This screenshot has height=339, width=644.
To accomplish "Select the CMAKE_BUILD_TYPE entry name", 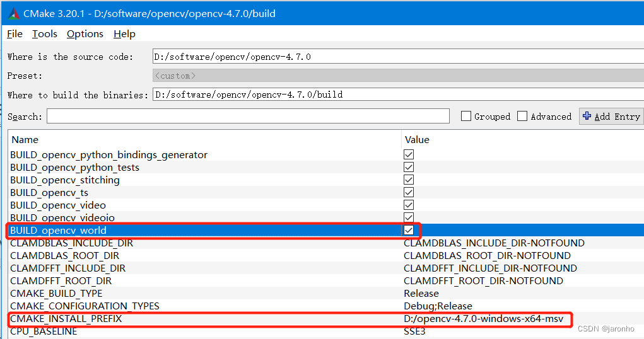I will (x=56, y=294).
